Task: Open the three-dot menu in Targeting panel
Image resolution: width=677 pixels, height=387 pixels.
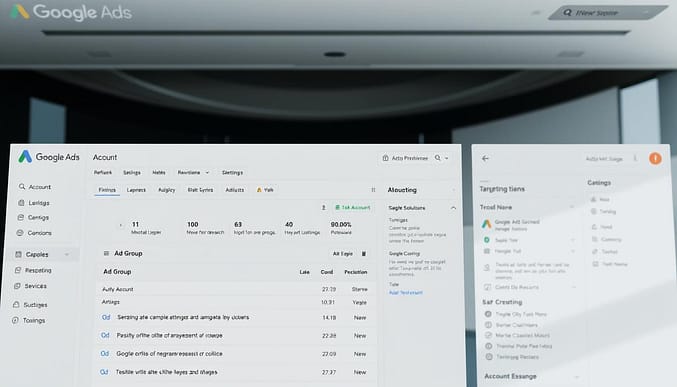Action: tap(635, 159)
